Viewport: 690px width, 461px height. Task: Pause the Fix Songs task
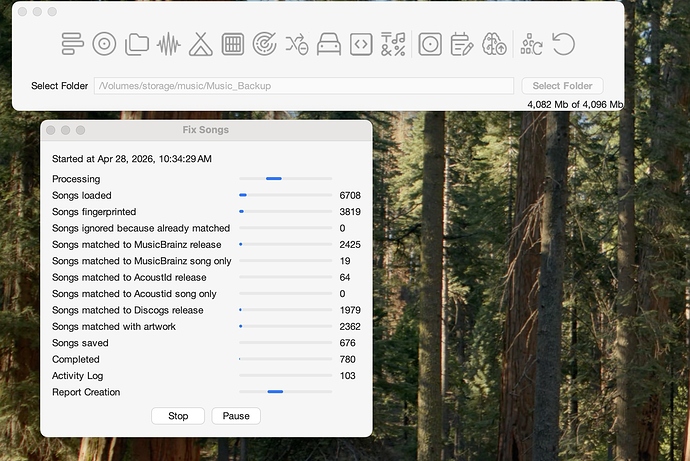pos(236,416)
